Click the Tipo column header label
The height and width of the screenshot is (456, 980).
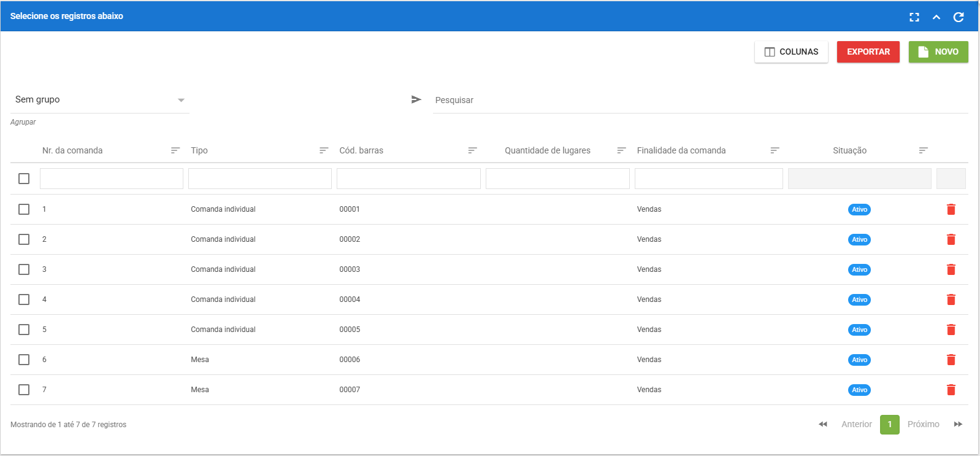tap(199, 150)
